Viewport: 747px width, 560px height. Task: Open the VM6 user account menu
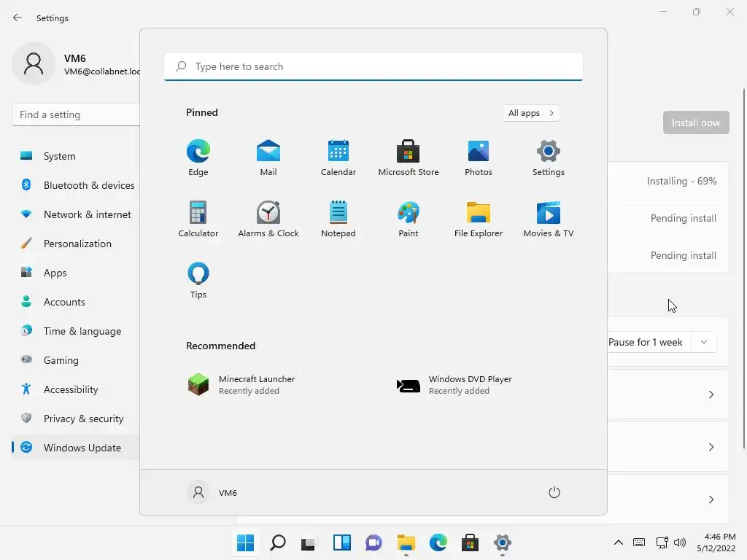point(212,492)
